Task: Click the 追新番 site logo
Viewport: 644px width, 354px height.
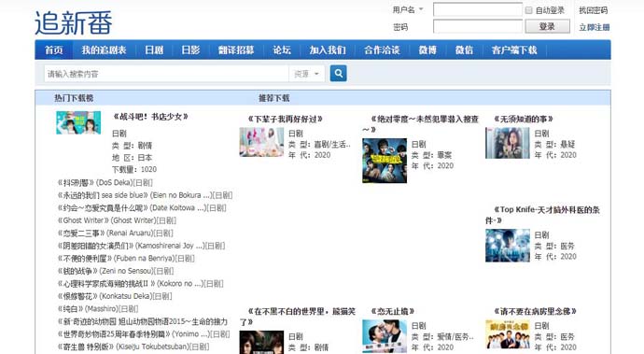Action: click(74, 23)
